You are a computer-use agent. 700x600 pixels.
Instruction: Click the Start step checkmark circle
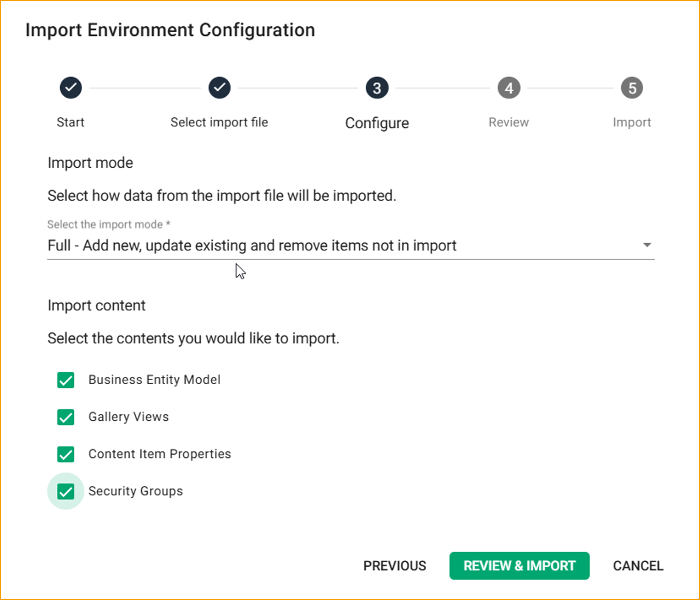(71, 87)
